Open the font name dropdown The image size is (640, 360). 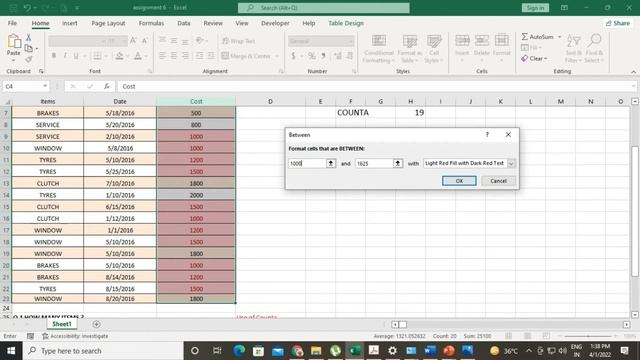pos(104,41)
